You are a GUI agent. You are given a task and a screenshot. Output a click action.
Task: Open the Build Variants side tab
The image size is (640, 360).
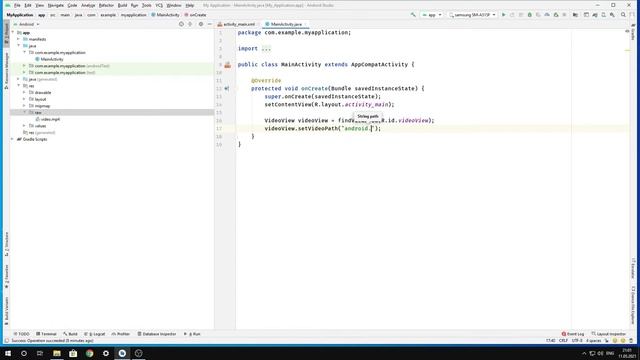click(x=6, y=311)
